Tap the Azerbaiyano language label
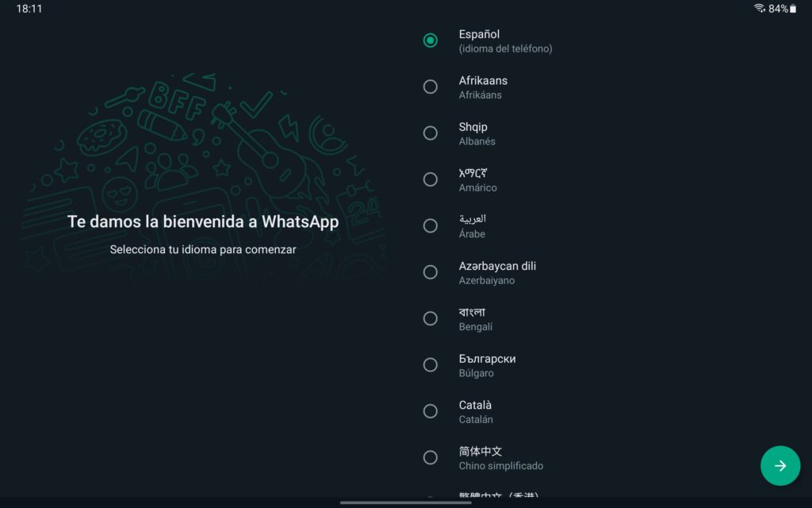Image resolution: width=812 pixels, height=508 pixels. pos(487,280)
